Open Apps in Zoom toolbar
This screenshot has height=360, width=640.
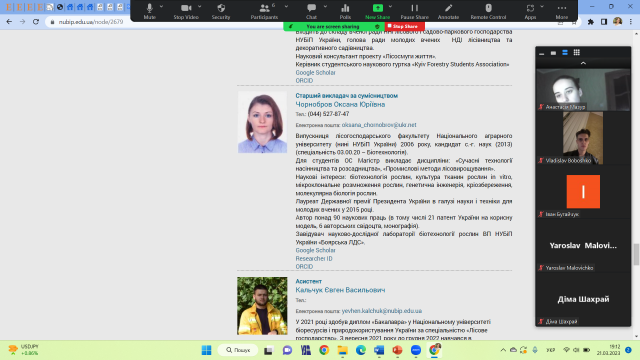(x=530, y=11)
